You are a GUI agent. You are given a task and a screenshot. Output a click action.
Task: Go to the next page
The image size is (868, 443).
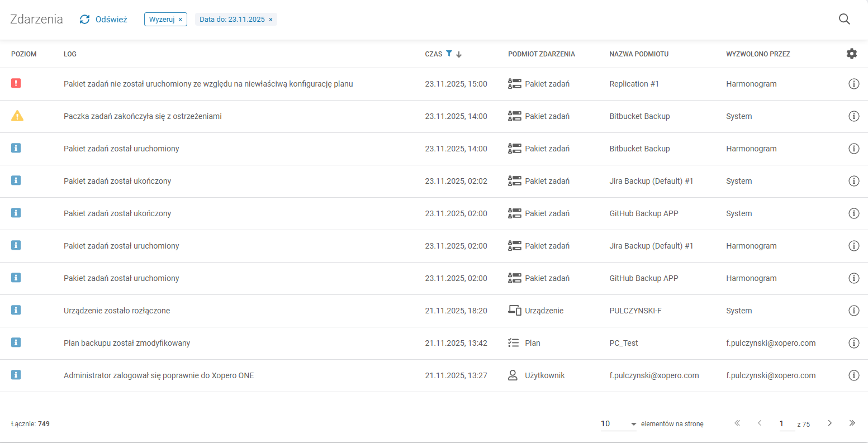point(829,423)
